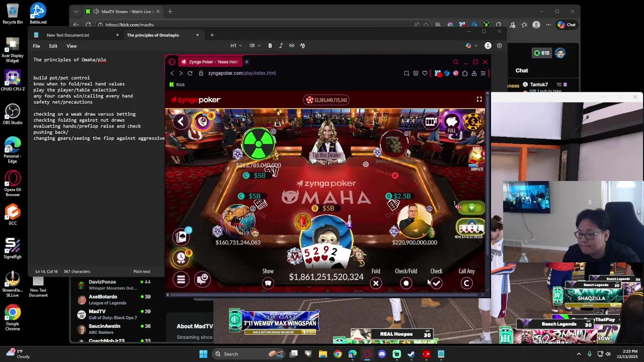The width and height of the screenshot is (644, 362).
Task: Toggle the Show cards option
Action: click(x=268, y=283)
